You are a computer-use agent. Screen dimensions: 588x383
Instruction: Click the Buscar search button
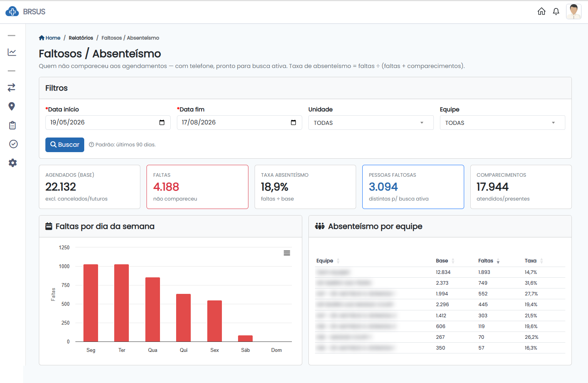(65, 145)
